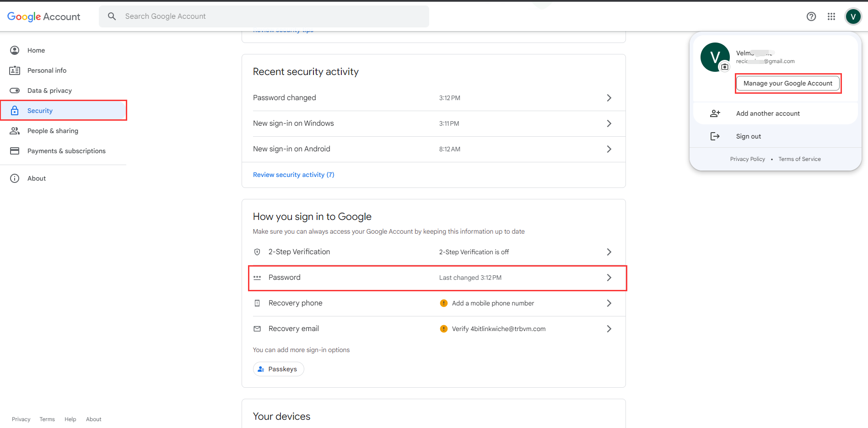Image resolution: width=868 pixels, height=428 pixels.
Task: Click Manage your Google Account button
Action: point(788,83)
